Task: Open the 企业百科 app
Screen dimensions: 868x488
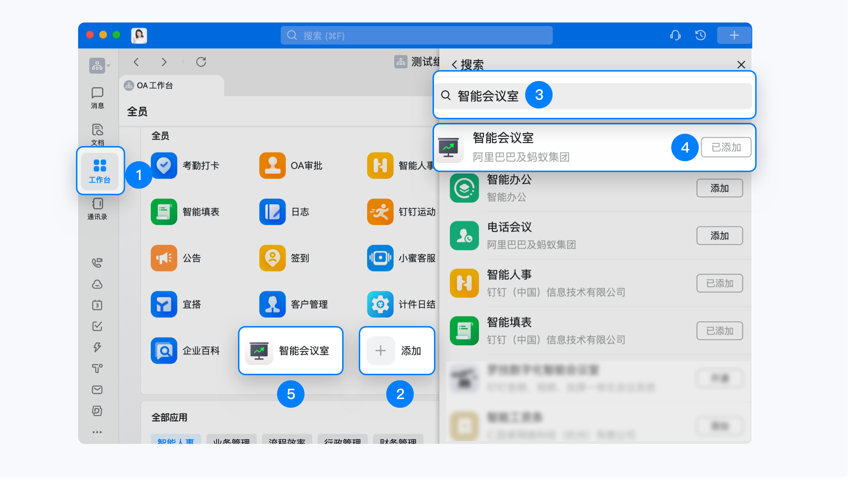Action: (185, 351)
